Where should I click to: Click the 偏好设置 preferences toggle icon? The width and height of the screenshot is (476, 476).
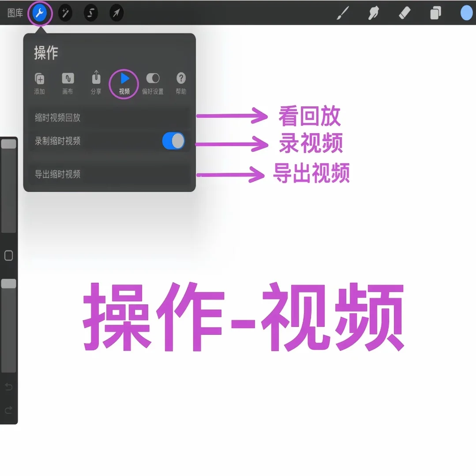tap(153, 78)
